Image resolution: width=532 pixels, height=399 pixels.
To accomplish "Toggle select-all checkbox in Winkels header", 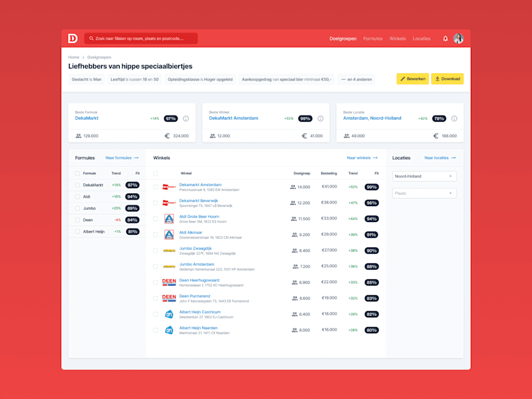I will (156, 174).
